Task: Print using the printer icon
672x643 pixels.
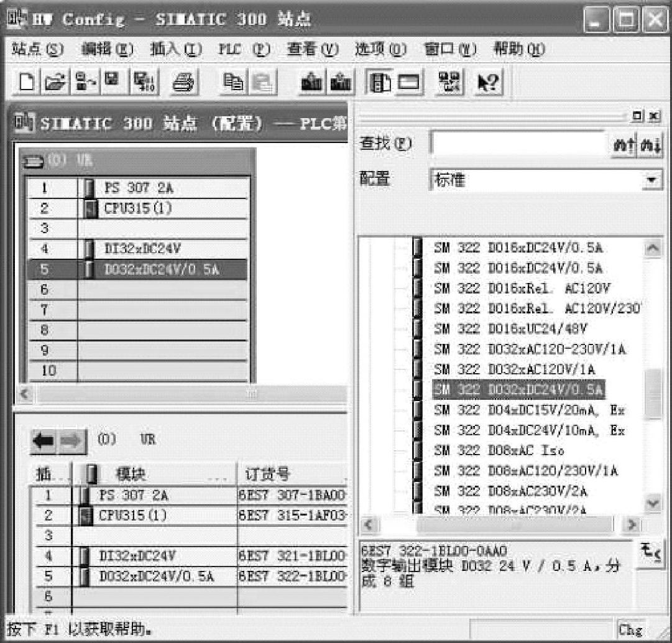Action: click(184, 81)
